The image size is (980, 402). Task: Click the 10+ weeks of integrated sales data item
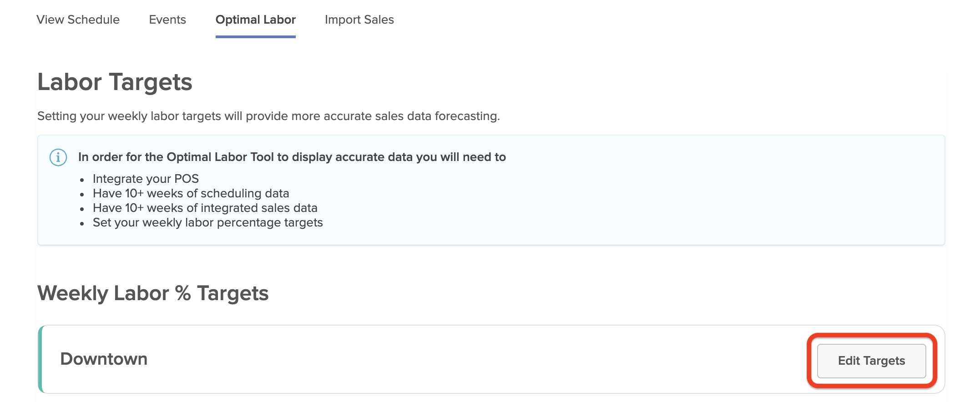205,208
